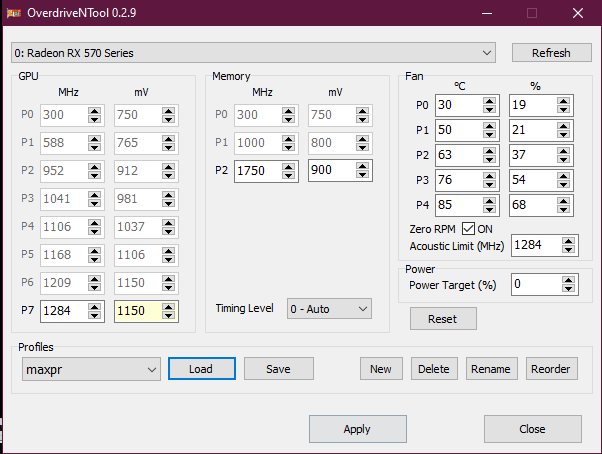Screen dimensions: 602x454
Task: Increase Acoustic Limit with up arrow
Action: [568, 241]
